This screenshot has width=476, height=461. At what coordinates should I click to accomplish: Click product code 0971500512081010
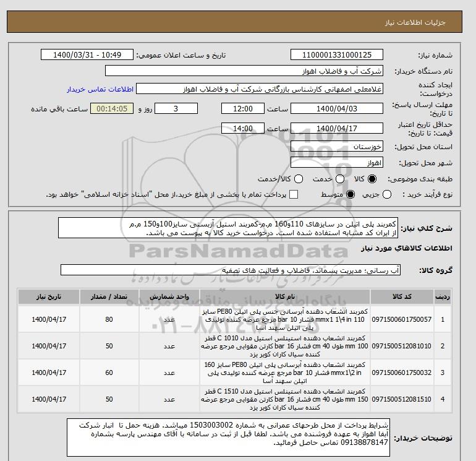pyautogui.click(x=402, y=346)
